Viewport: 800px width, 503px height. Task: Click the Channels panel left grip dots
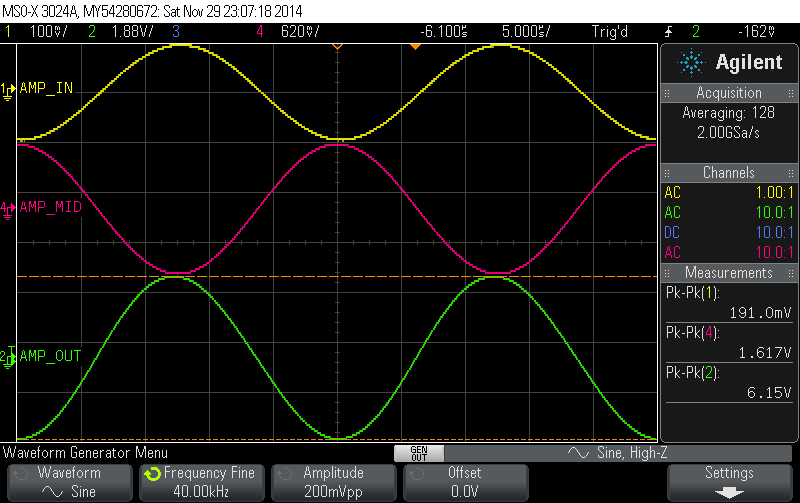point(666,173)
